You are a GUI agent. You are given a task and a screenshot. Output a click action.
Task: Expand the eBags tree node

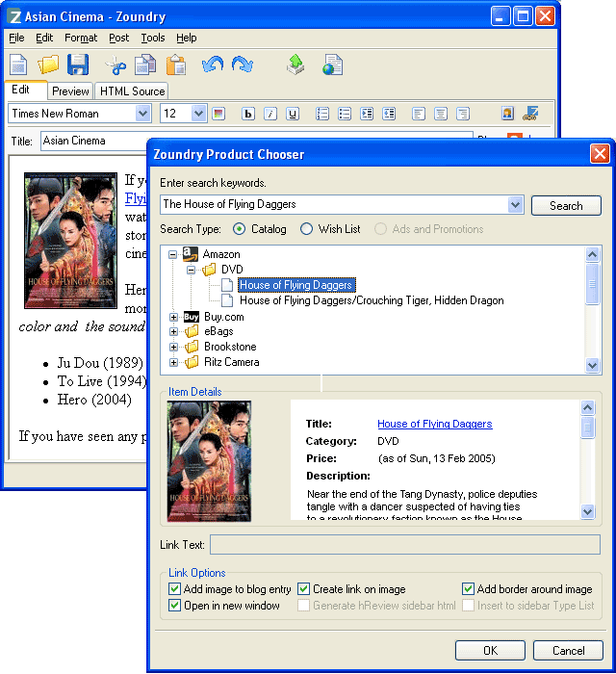click(x=173, y=332)
